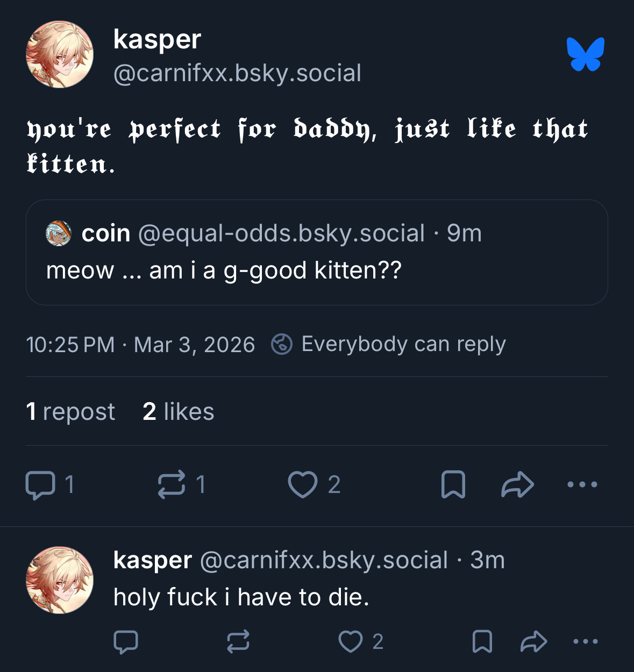Bookmark the main post
The height and width of the screenshot is (672, 634).
(453, 485)
